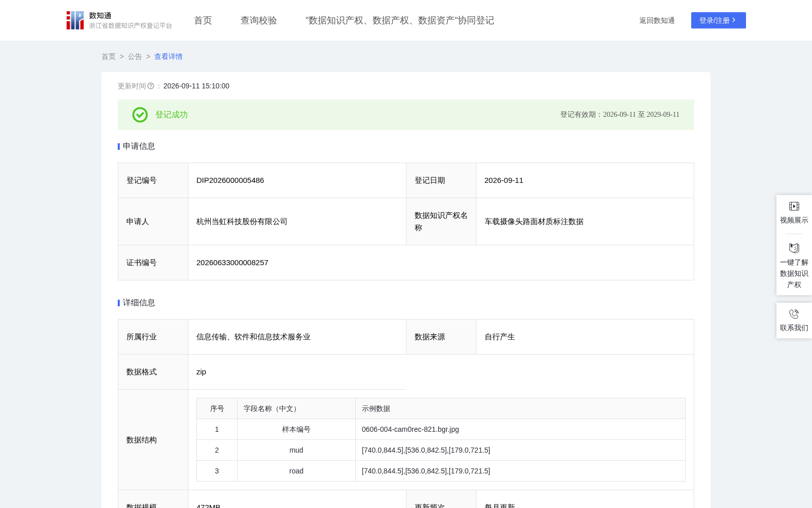Click the 序号 column header
Image resolution: width=812 pixels, height=508 pixels.
217,408
